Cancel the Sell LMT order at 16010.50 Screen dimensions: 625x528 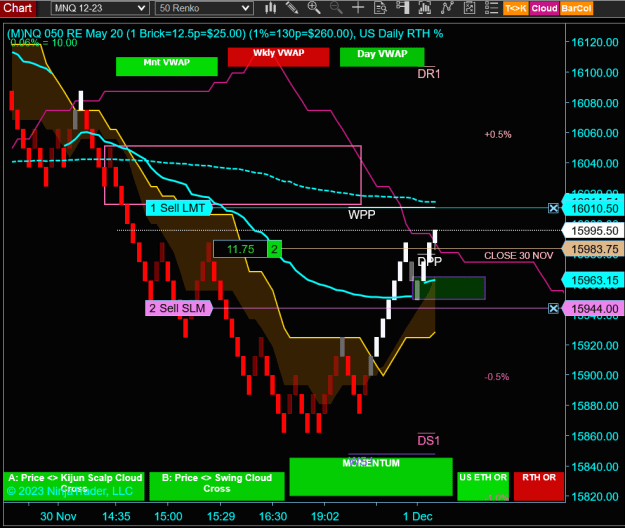pyautogui.click(x=553, y=208)
